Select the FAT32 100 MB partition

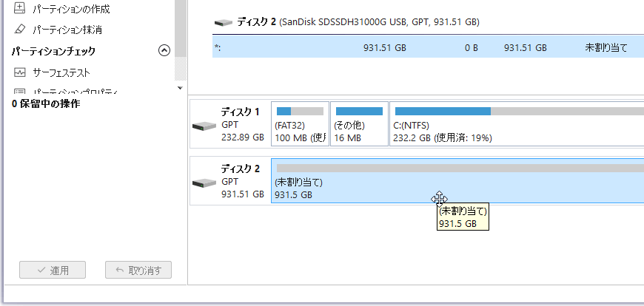(300, 124)
